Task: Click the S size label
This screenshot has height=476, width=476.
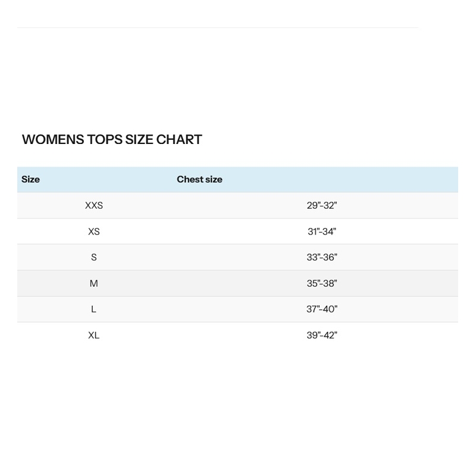Action: 94,258
